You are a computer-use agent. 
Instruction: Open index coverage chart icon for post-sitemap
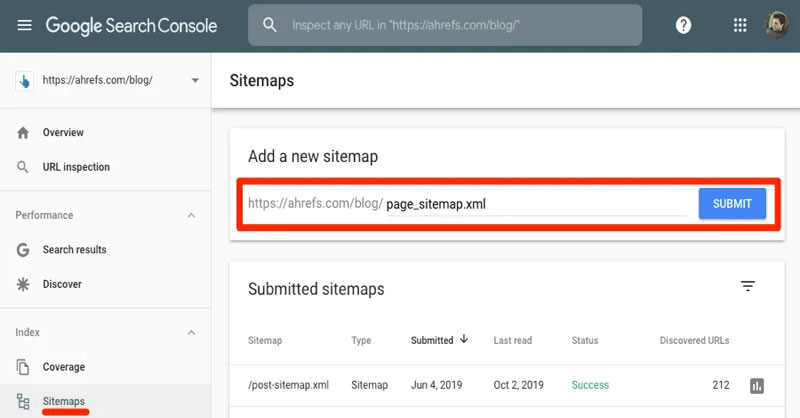tap(757, 386)
